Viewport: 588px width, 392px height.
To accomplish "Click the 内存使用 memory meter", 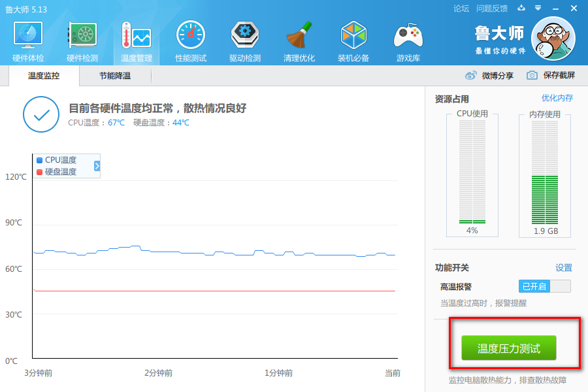I will [544, 172].
